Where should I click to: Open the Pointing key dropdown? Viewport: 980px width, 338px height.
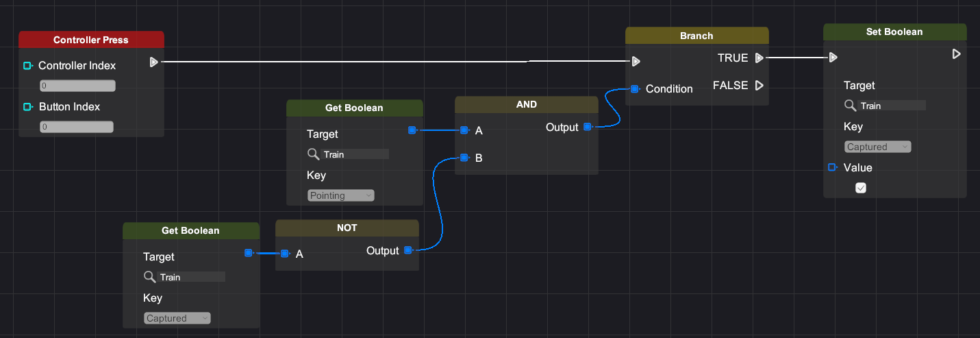pyautogui.click(x=341, y=195)
